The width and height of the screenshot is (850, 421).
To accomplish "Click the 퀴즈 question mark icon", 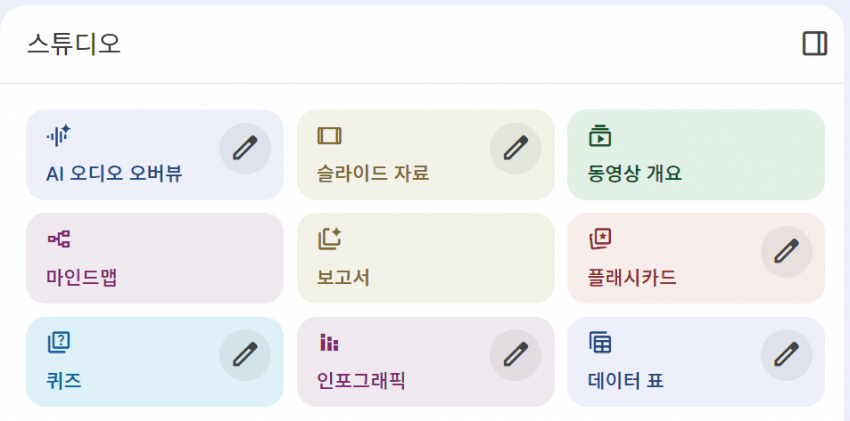I will pos(59,343).
